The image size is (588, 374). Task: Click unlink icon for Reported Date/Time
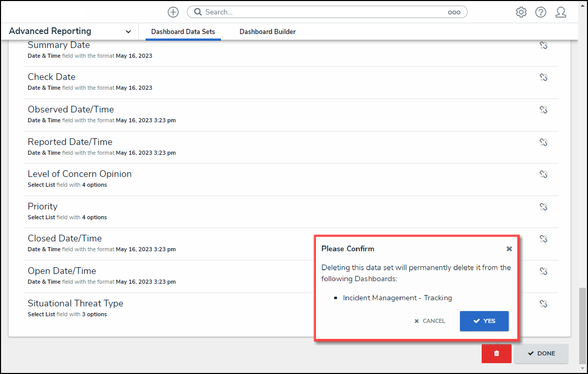[543, 142]
